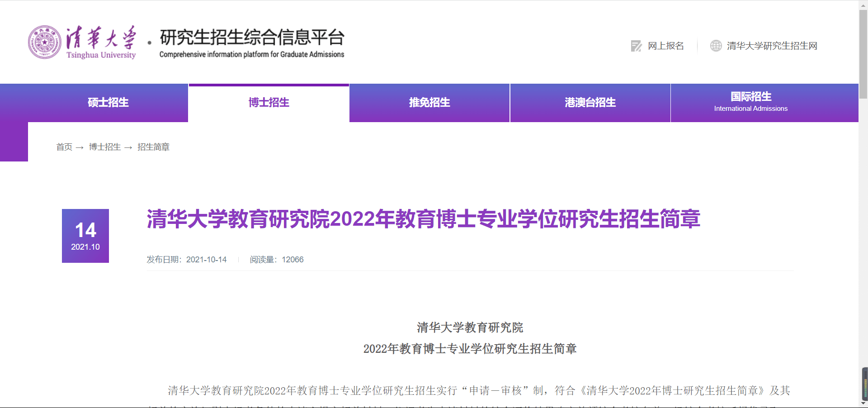This screenshot has height=408, width=868.
Task: Click the divider icon between 网上报名 and admissions site
Action: coord(696,46)
